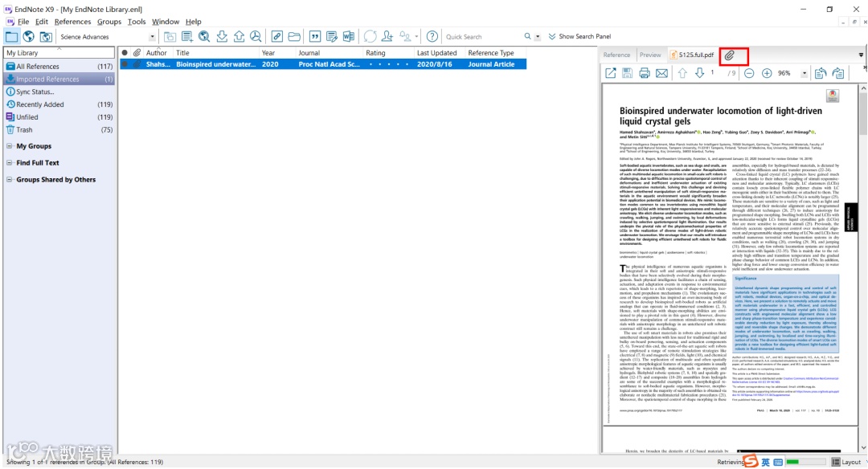Create a New Reference from toolbar

click(187, 36)
